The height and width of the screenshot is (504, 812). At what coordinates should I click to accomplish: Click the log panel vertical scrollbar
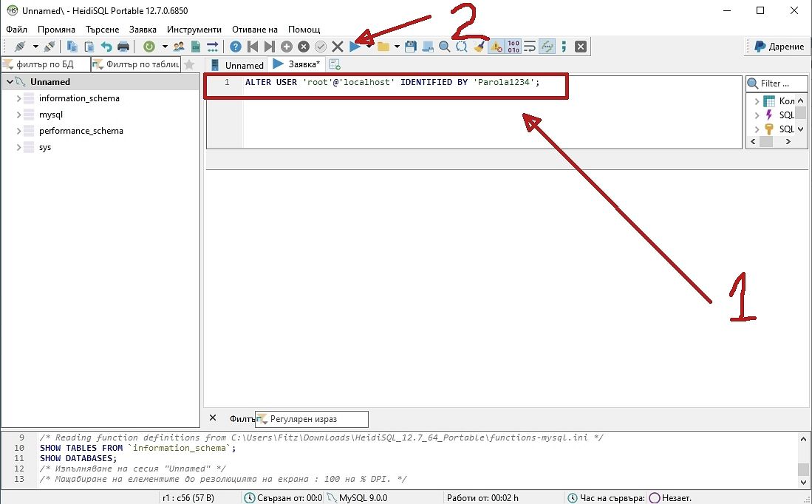tap(803, 459)
